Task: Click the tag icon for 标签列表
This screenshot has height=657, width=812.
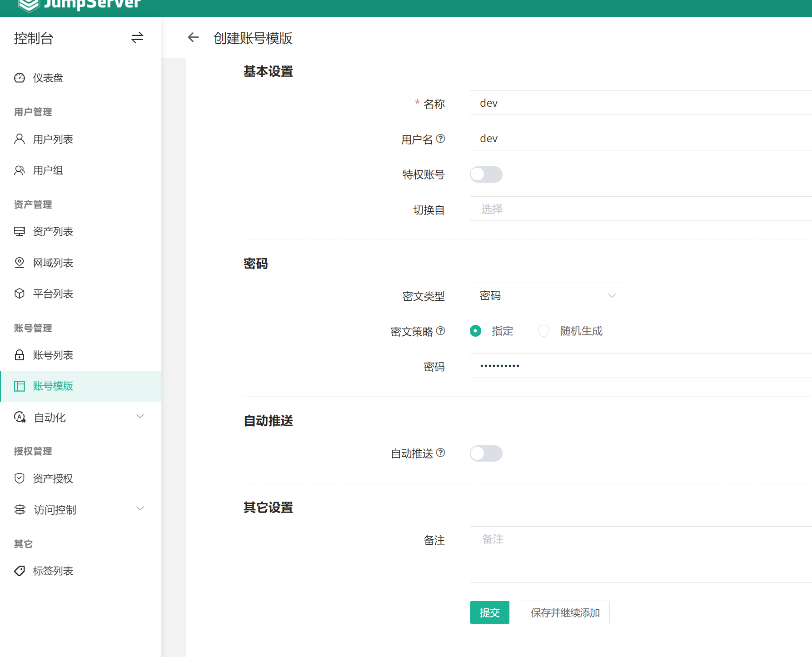Action: click(x=20, y=571)
